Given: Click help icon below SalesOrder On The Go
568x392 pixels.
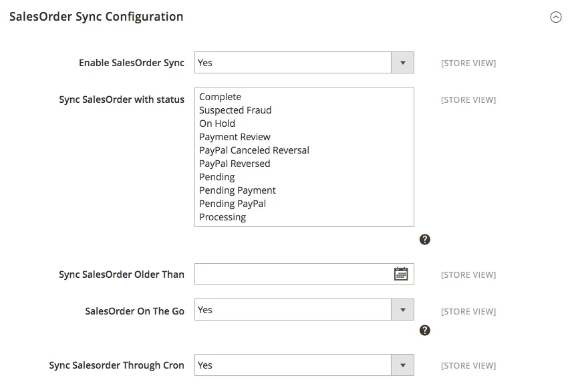Looking at the screenshot, I should (x=424, y=330).
